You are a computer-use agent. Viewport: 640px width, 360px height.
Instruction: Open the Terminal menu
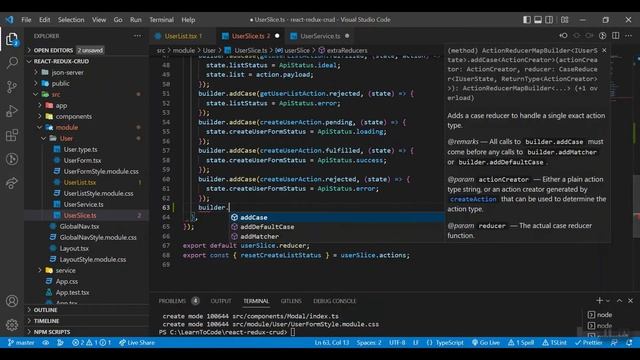[x=161, y=20]
